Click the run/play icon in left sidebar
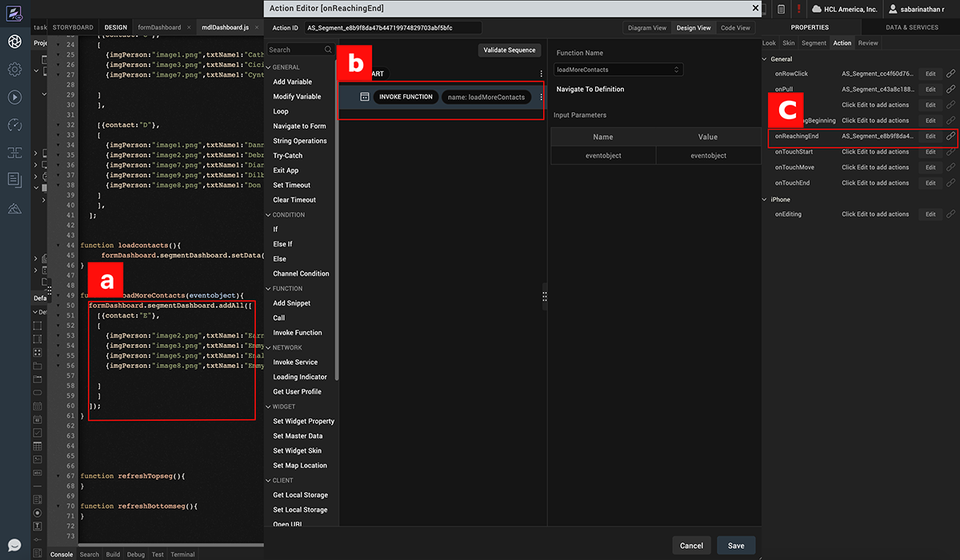This screenshot has width=960, height=560. tap(14, 97)
